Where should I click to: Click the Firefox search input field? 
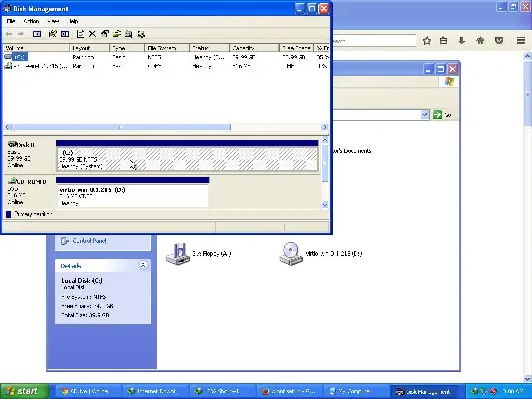[374, 41]
